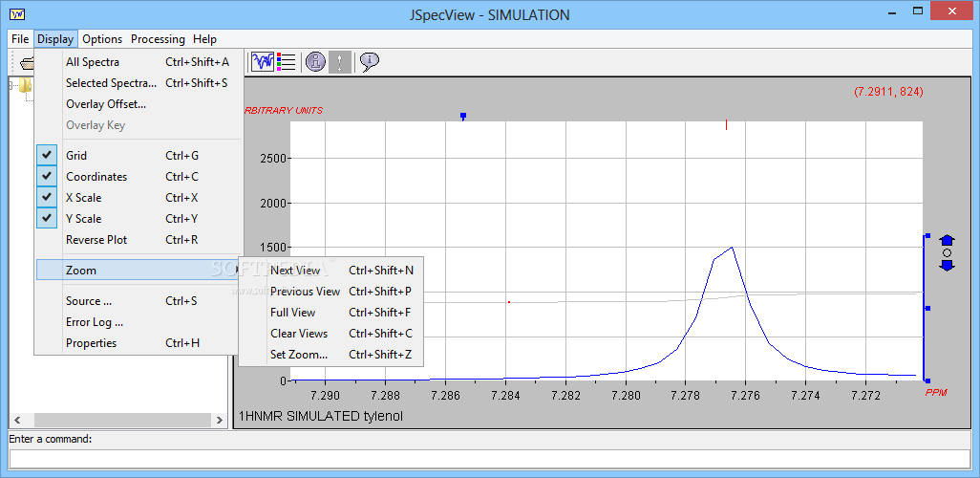Open Properties from Display menu

click(138, 343)
